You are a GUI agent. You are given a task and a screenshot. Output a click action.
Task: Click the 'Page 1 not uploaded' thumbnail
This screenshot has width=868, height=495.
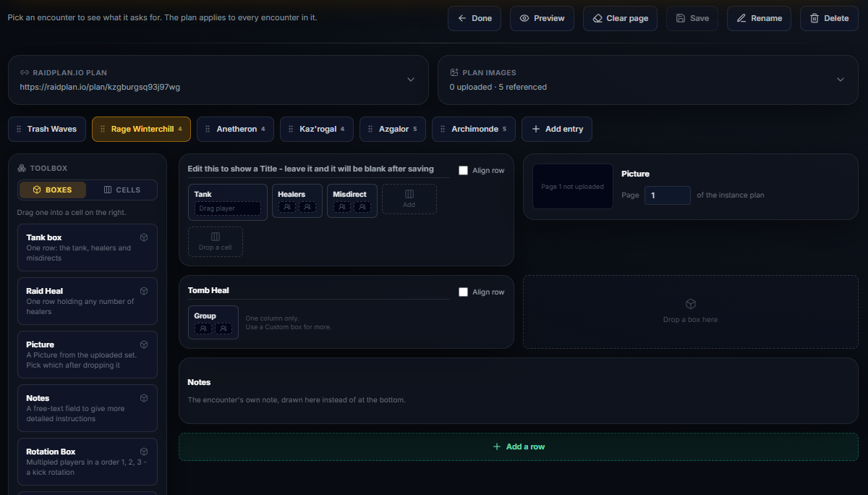coord(573,187)
